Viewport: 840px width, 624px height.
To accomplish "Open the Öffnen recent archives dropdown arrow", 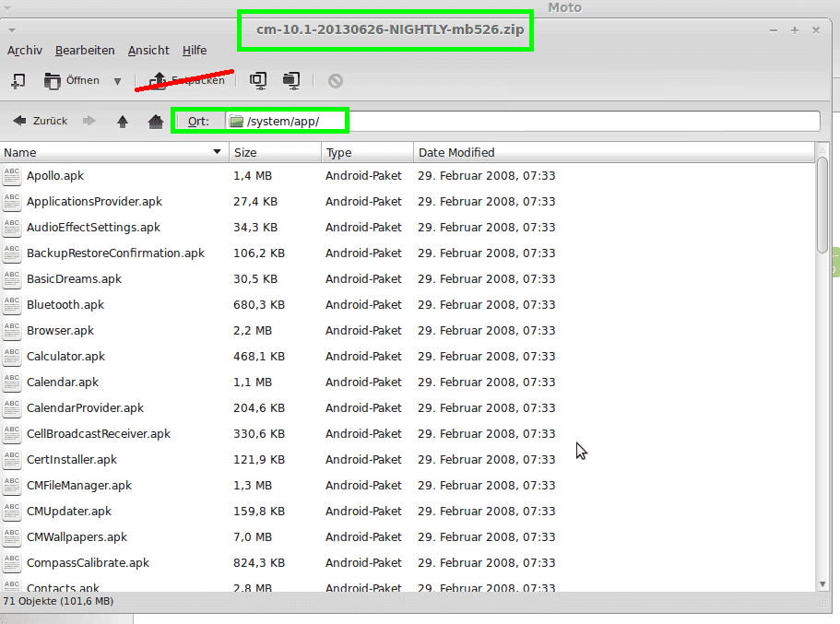I will tap(117, 81).
